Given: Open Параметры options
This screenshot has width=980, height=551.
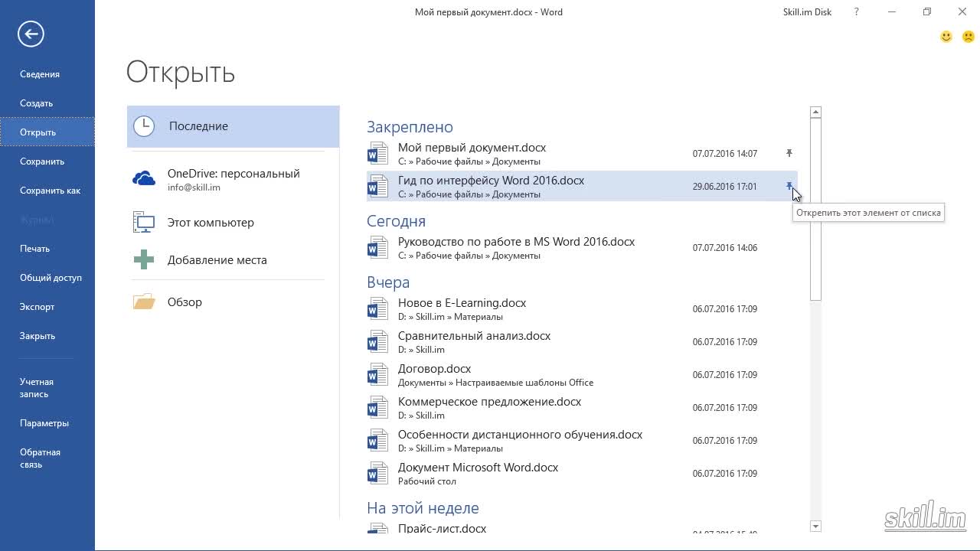Looking at the screenshot, I should [47, 423].
